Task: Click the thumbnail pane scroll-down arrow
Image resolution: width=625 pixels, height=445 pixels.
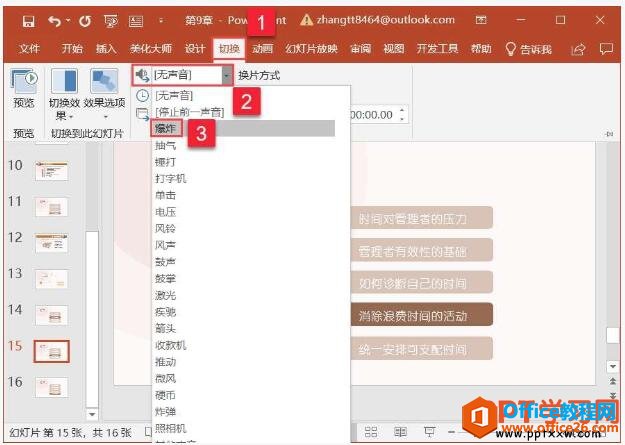Action: (92, 414)
